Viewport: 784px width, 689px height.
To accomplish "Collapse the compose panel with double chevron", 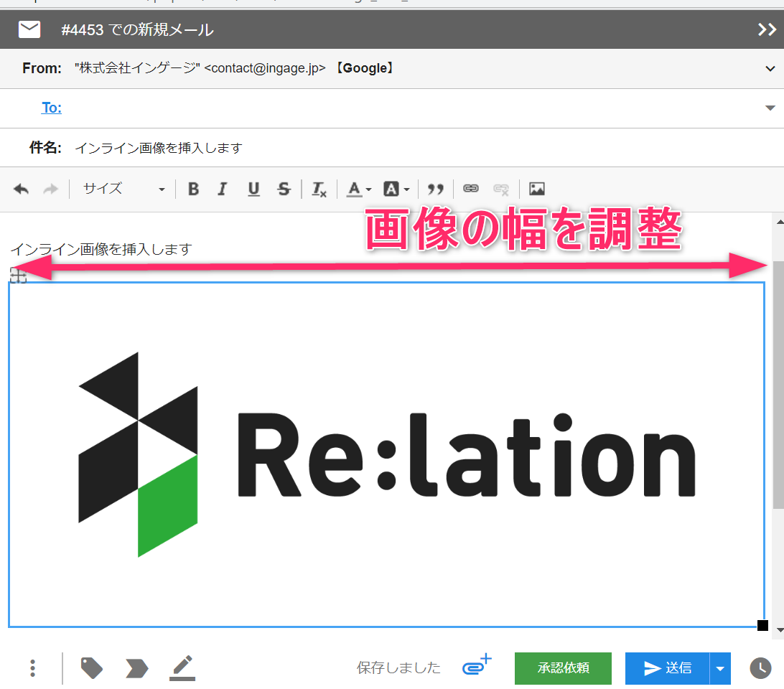I will point(767,29).
